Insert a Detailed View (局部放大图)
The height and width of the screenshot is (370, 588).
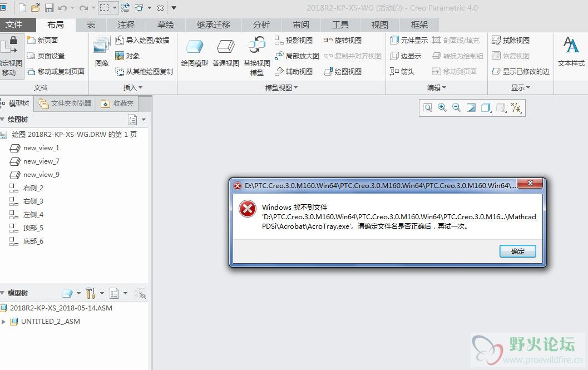[x=297, y=56]
